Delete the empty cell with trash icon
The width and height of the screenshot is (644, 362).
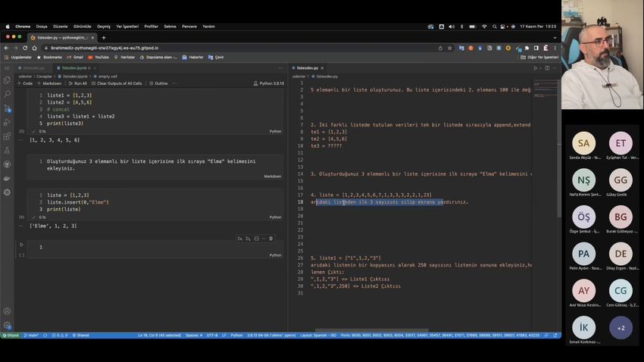[x=270, y=239]
